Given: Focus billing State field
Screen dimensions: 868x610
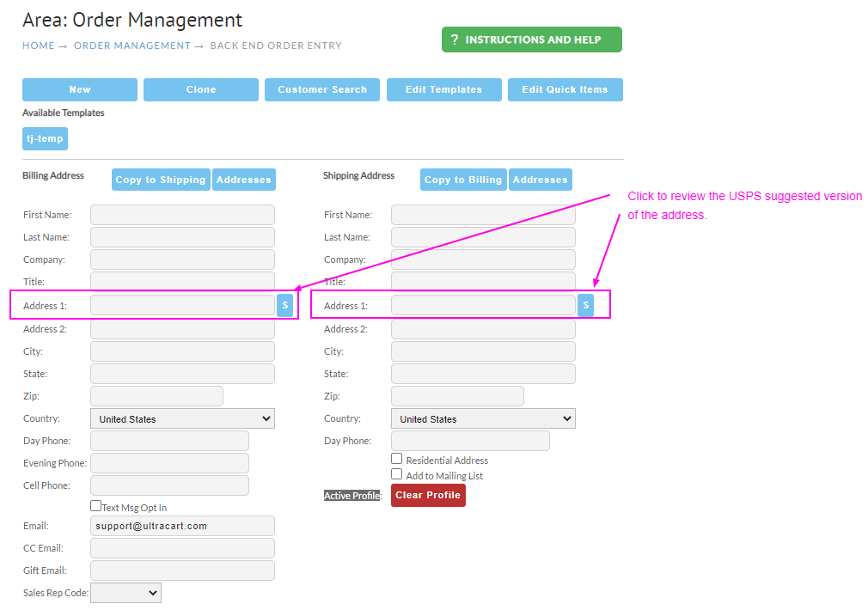Looking at the screenshot, I should pos(182,374).
